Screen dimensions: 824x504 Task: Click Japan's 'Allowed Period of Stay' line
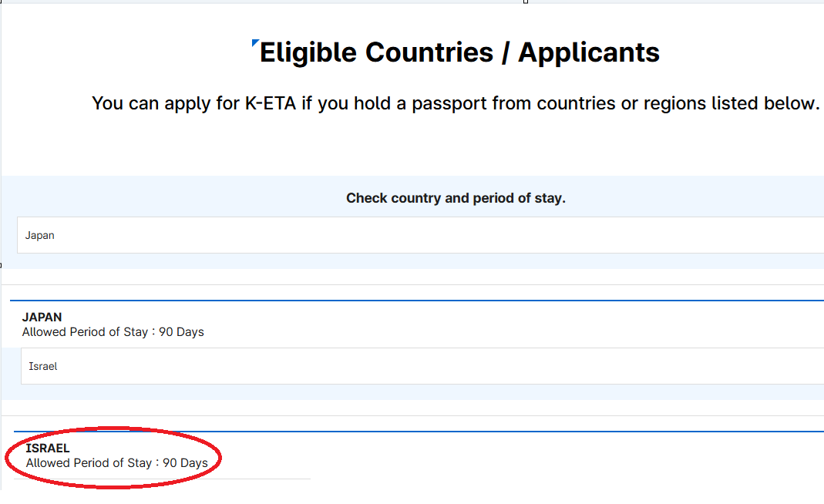[113, 332]
